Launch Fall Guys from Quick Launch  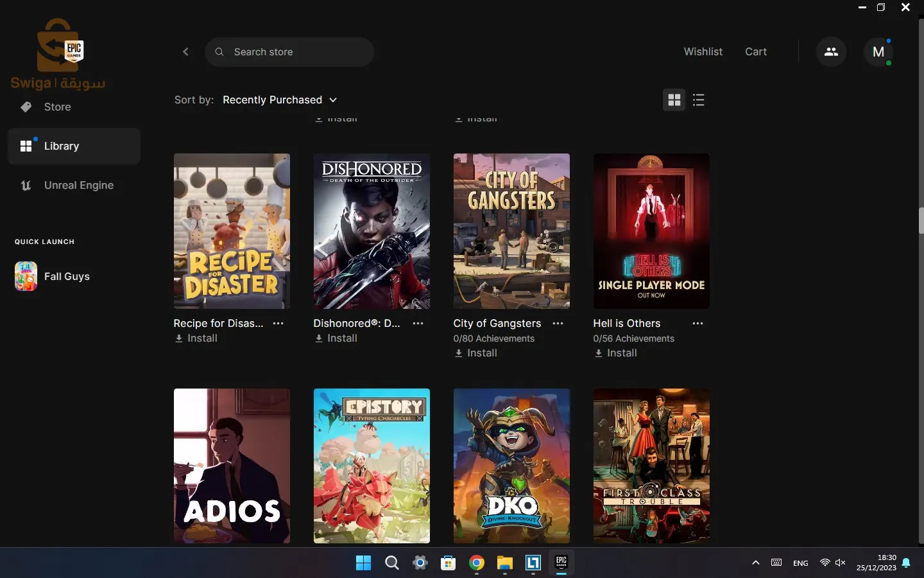(53, 276)
